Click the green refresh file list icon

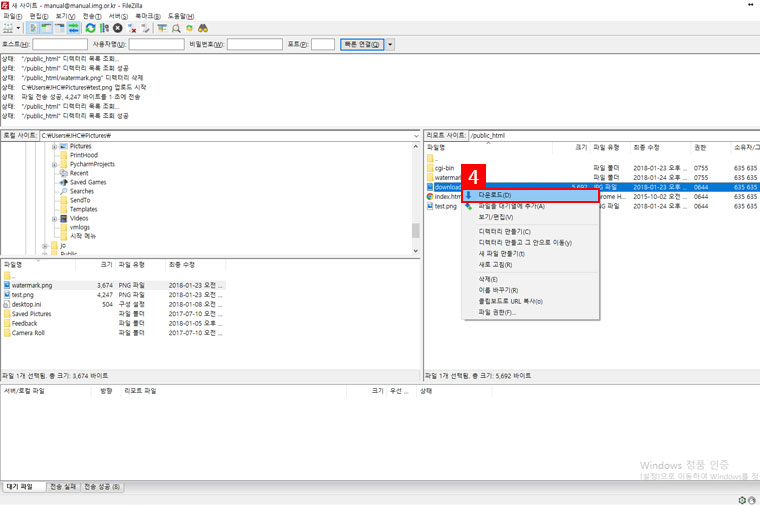(x=90, y=28)
